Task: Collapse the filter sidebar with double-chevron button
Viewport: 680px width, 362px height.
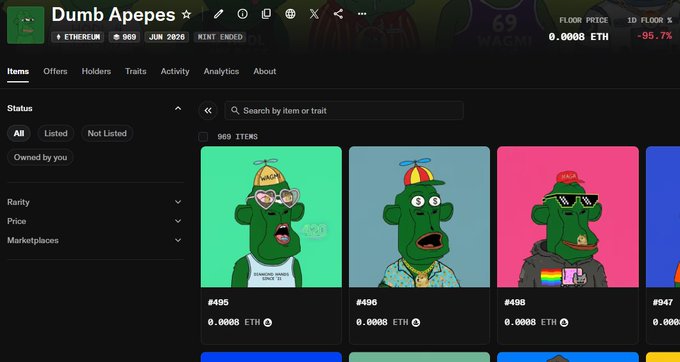Action: [208, 111]
